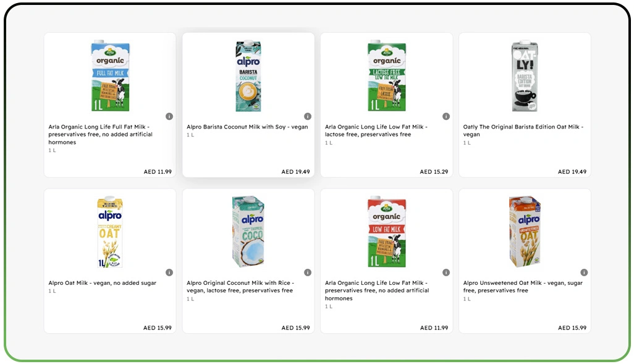This screenshot has height=364, width=634.
Task: Click info icon on Alpro Oat Milk card
Action: 169,273
